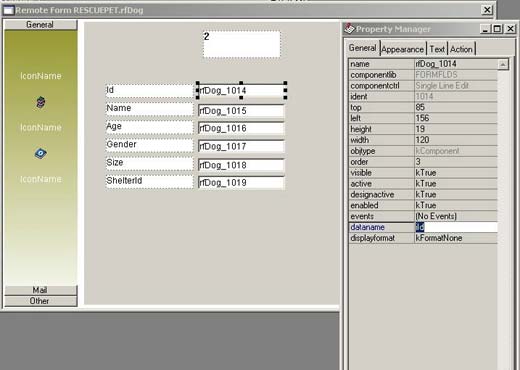Screen dimensions: 520x370
Task: Select the dotted box containing 2
Action: pos(242,44)
